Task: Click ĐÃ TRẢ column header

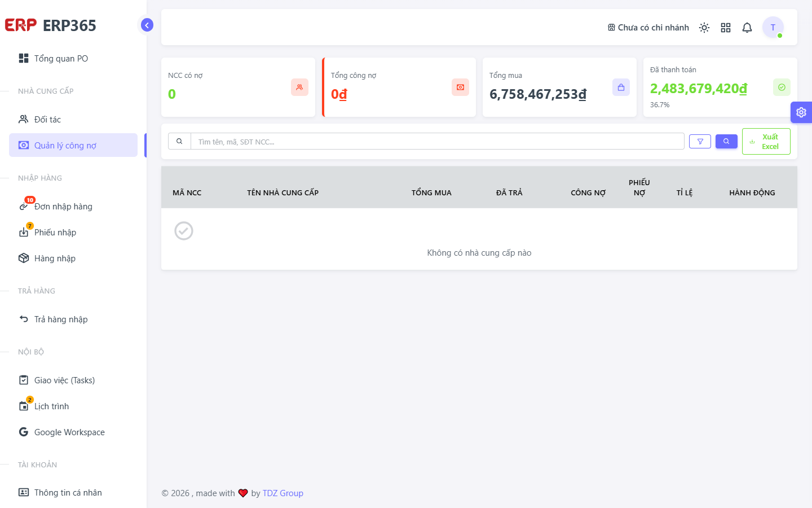Action: click(509, 192)
